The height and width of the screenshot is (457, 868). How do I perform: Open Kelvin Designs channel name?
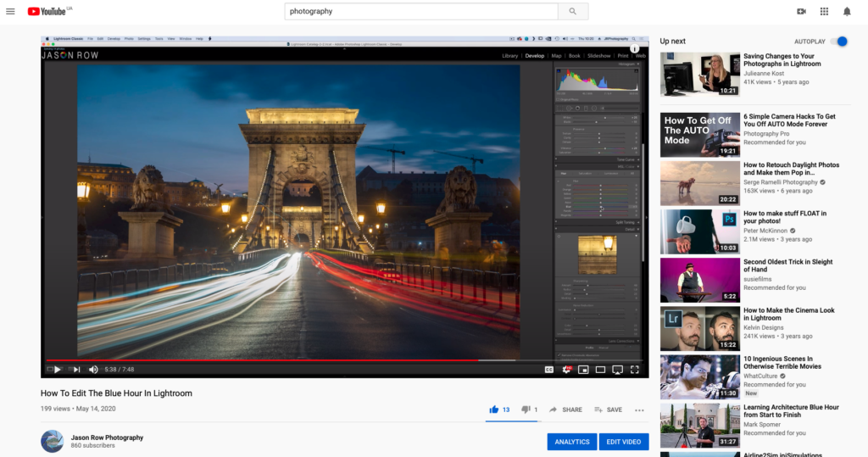coord(764,327)
